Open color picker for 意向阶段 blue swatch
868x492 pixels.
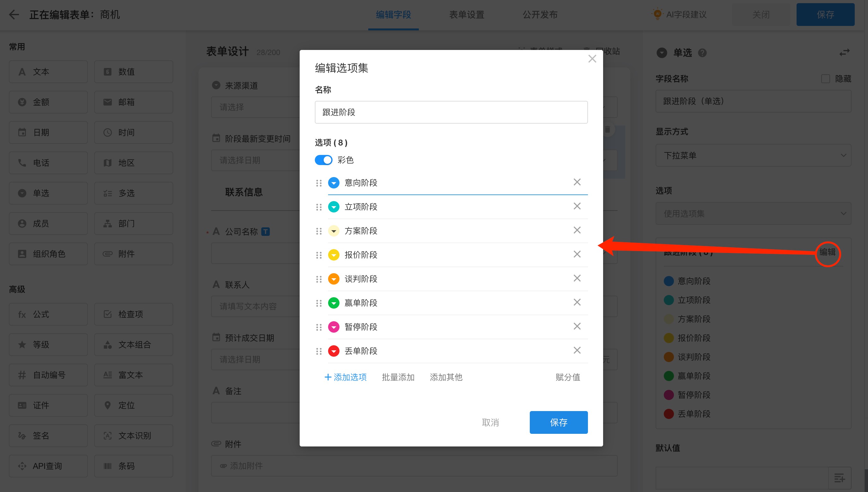pos(334,183)
